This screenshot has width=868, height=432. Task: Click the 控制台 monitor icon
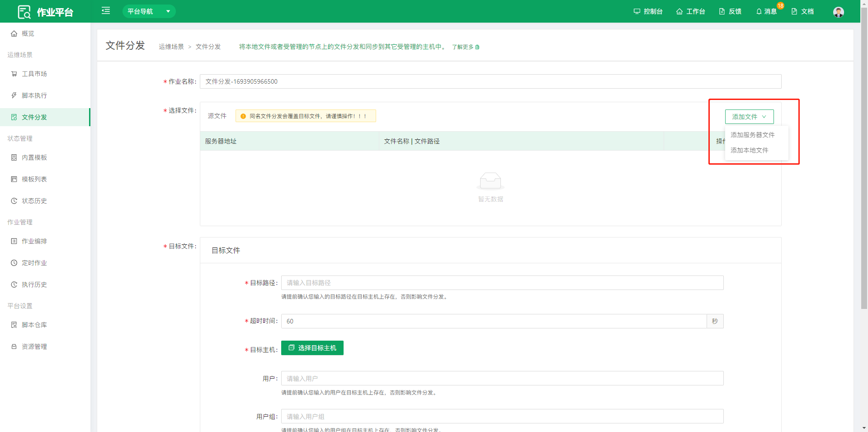637,11
